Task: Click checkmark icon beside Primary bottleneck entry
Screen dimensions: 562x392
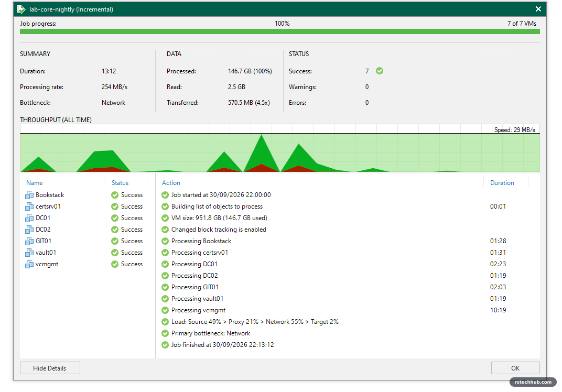Action: pos(165,333)
